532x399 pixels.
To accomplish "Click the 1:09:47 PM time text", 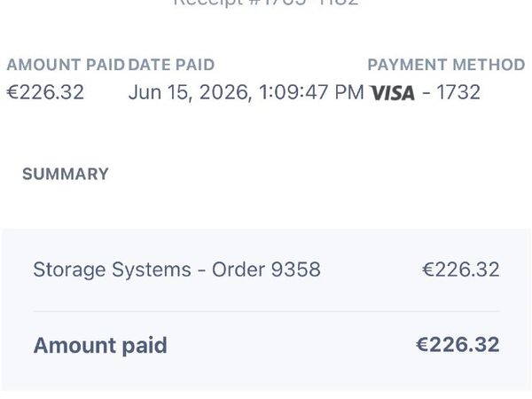I will 311,92.
